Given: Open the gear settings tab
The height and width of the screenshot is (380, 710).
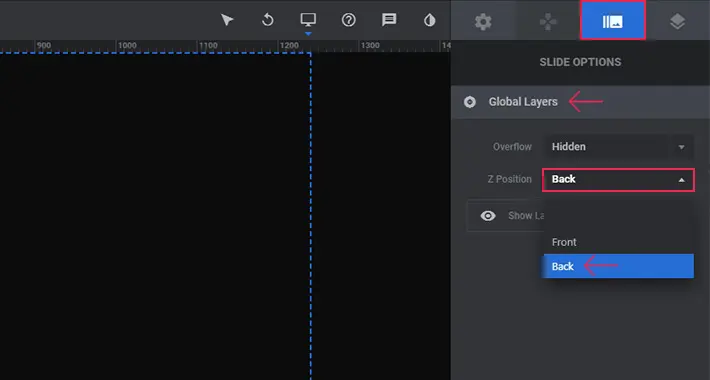Looking at the screenshot, I should coord(483,21).
